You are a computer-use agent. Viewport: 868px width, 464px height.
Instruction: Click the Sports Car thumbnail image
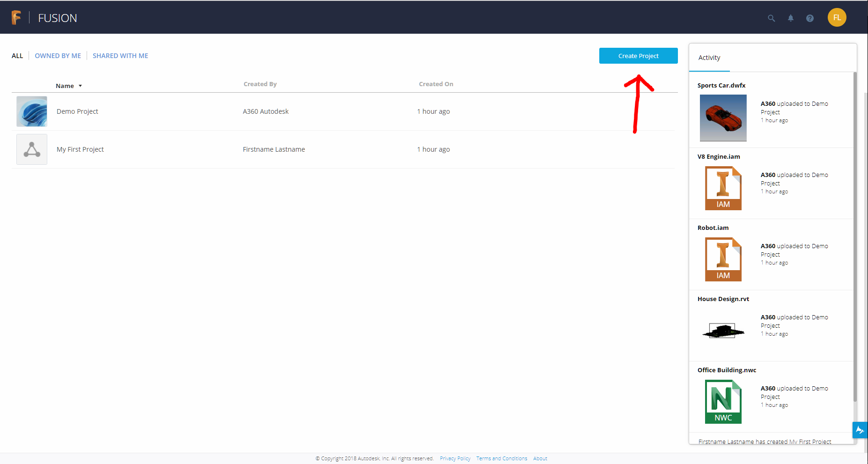click(723, 118)
